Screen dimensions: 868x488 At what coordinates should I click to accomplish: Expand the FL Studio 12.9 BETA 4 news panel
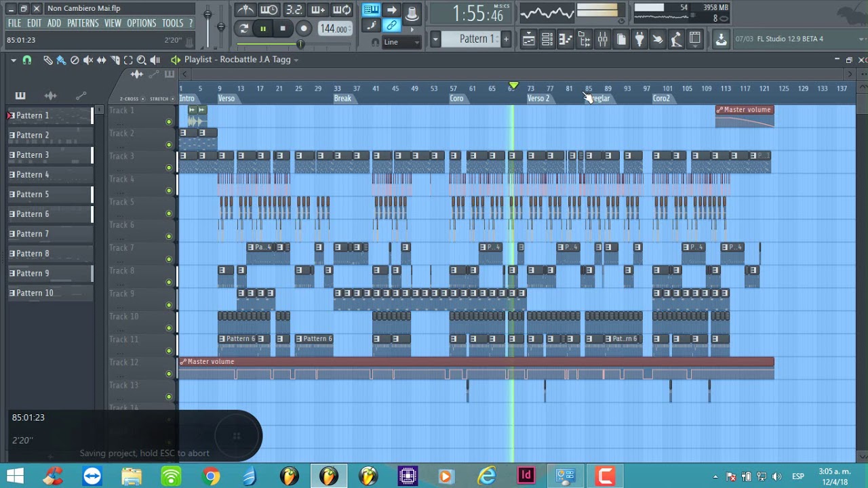pyautogui.click(x=861, y=39)
